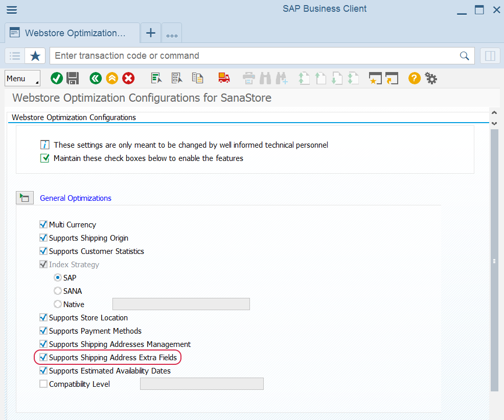Go to last page icon
The height and width of the screenshot is (420, 504).
[353, 78]
